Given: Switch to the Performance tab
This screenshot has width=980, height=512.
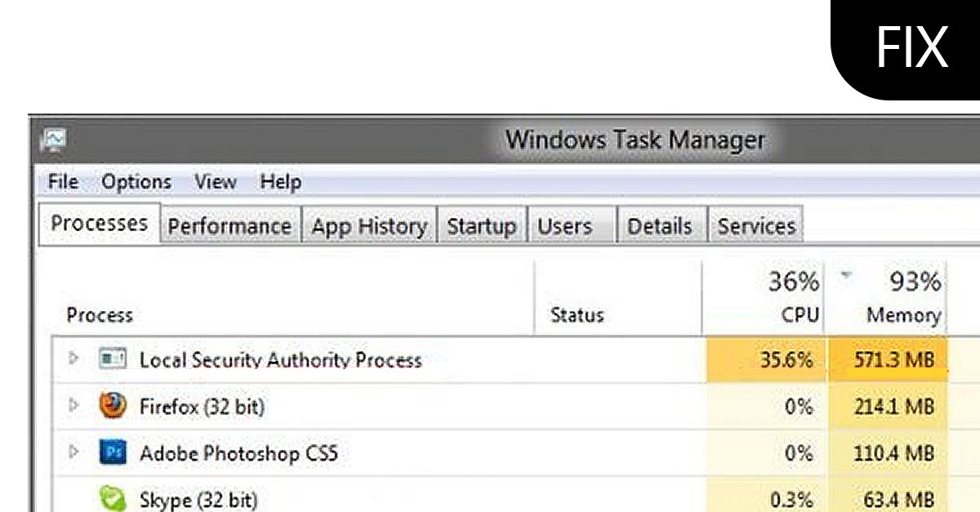Looking at the screenshot, I should (x=229, y=226).
